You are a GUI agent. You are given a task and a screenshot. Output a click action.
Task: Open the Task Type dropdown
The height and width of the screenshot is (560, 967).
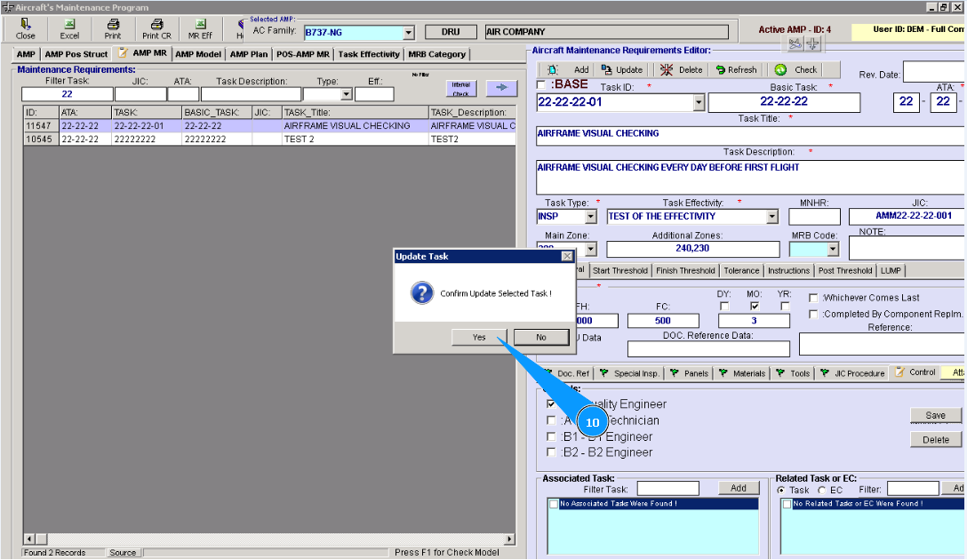click(x=591, y=217)
